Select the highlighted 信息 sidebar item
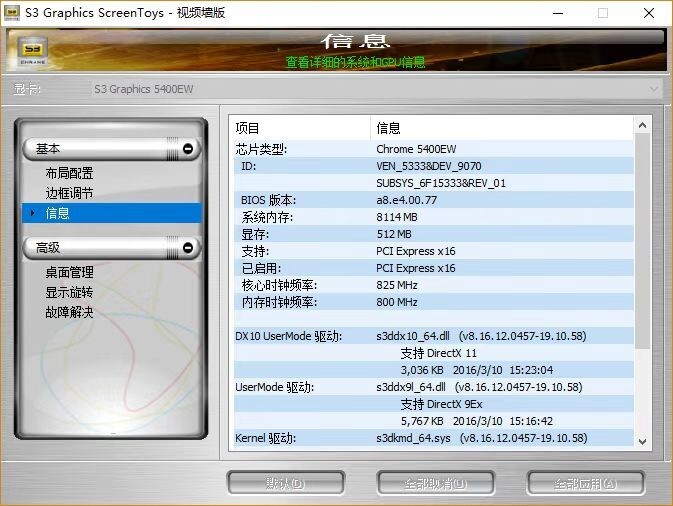Image resolution: width=673 pixels, height=506 pixels. [112, 213]
